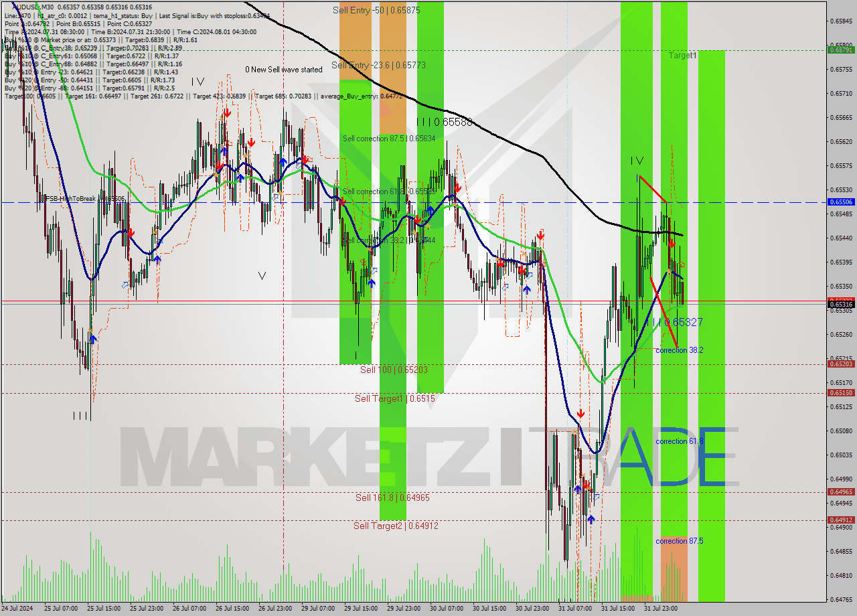Image resolution: width=857 pixels, height=616 pixels.
Task: Click the AUDUSD M30 symbol title line
Action: pyautogui.click(x=82, y=7)
